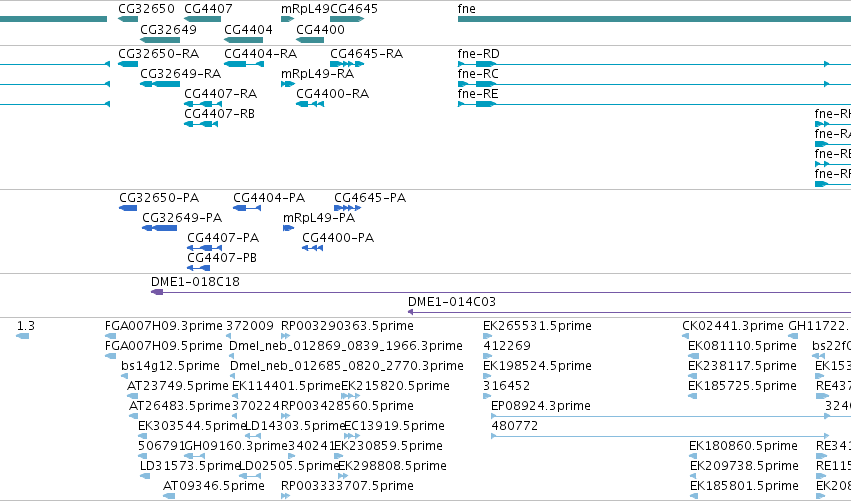Select the CG32650-RA transcript
The width and height of the screenshot is (851, 501).
128,64
